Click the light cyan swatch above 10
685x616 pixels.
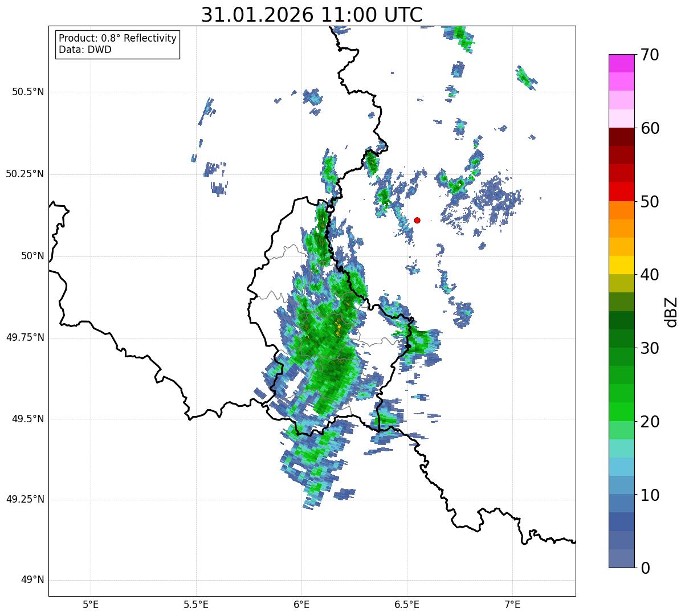pos(621,467)
